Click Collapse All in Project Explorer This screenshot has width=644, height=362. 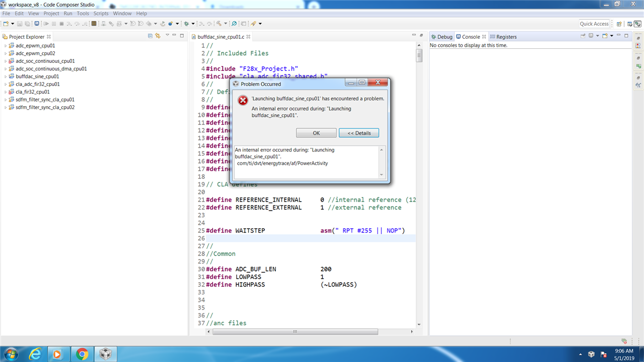point(150,36)
